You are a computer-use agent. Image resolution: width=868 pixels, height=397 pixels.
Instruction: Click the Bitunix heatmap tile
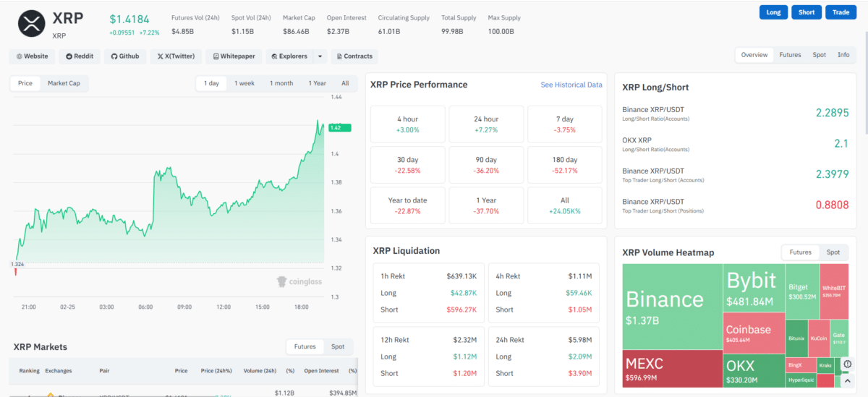pos(796,338)
